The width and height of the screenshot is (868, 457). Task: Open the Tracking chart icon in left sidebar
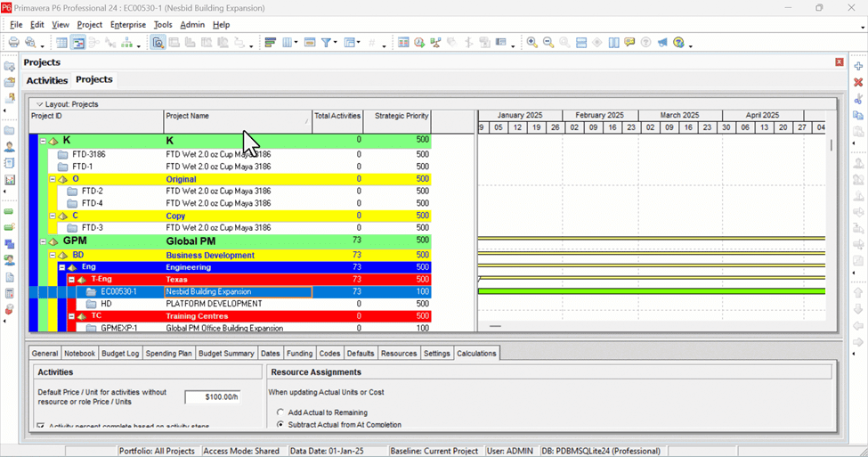pyautogui.click(x=10, y=180)
